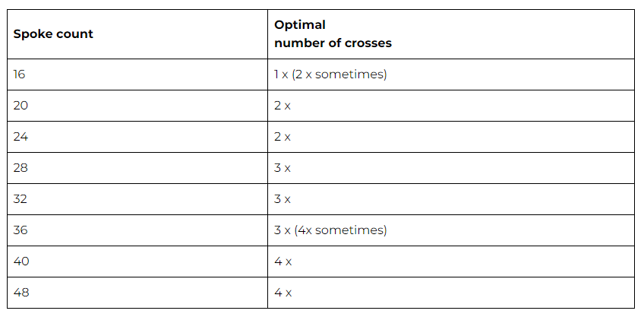Click the text 'number of crosses'
The image size is (644, 317).
(333, 43)
